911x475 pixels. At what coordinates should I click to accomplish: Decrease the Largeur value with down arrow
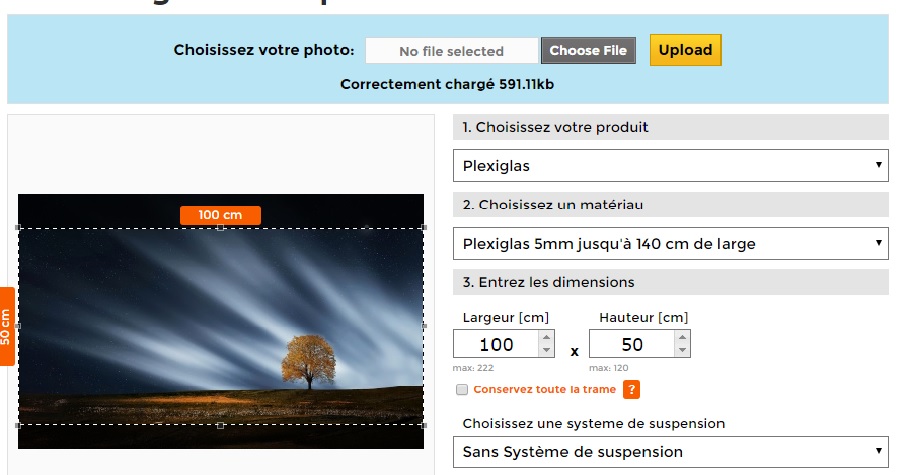tap(546, 350)
